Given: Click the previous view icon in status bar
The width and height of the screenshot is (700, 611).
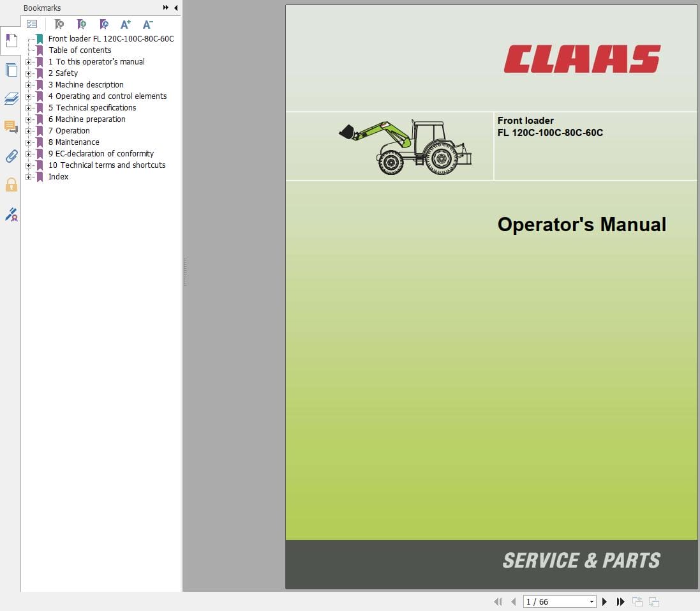Looking at the screenshot, I should (637, 601).
